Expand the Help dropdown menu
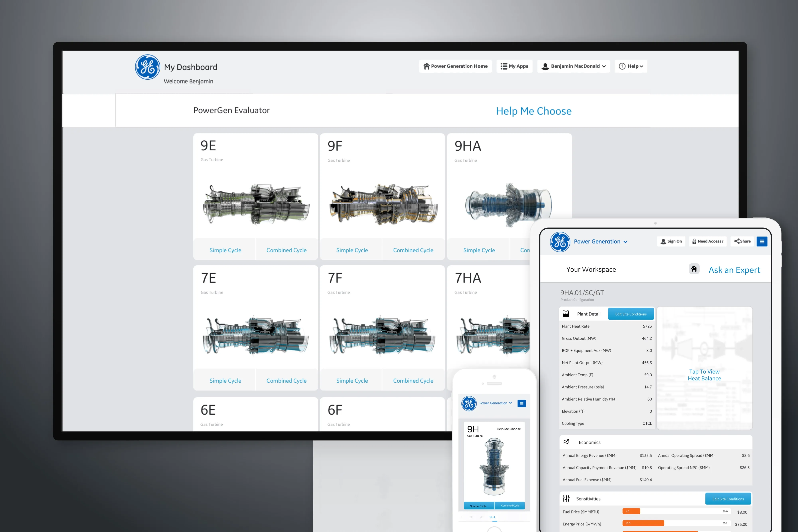The width and height of the screenshot is (798, 532). coord(631,66)
